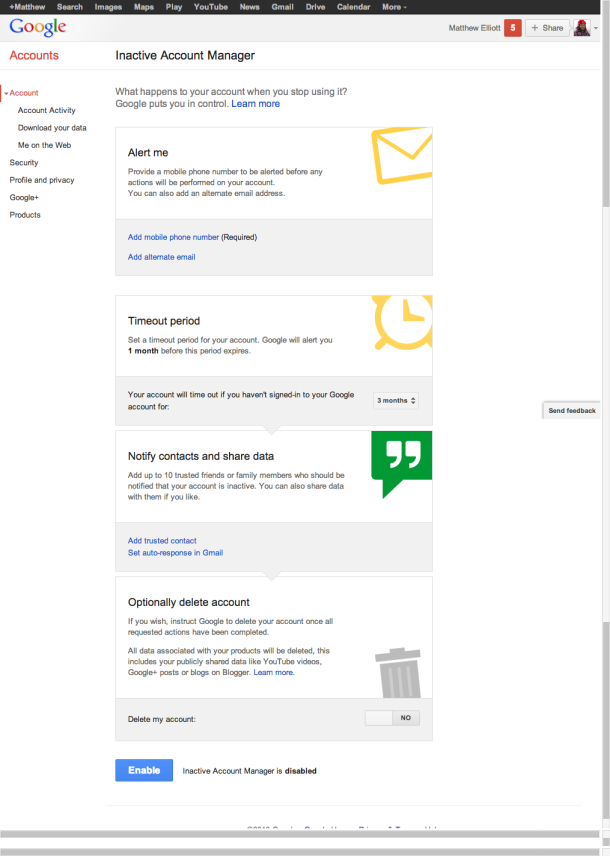The image size is (610, 856).
Task: Open Gmail in the top bar
Action: point(282,7)
